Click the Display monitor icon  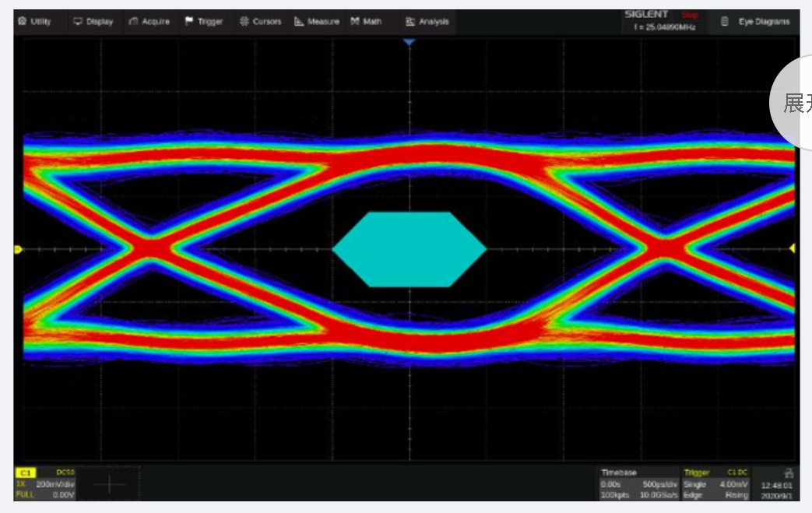pyautogui.click(x=78, y=21)
